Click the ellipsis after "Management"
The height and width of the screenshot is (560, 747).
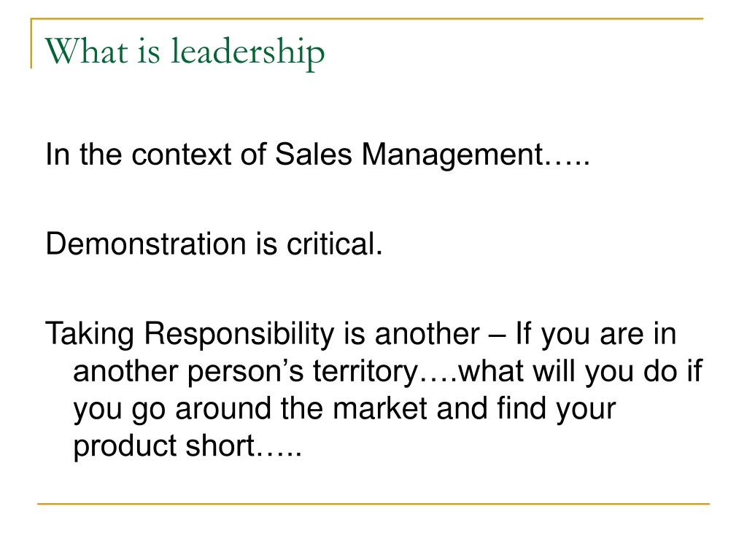568,162
